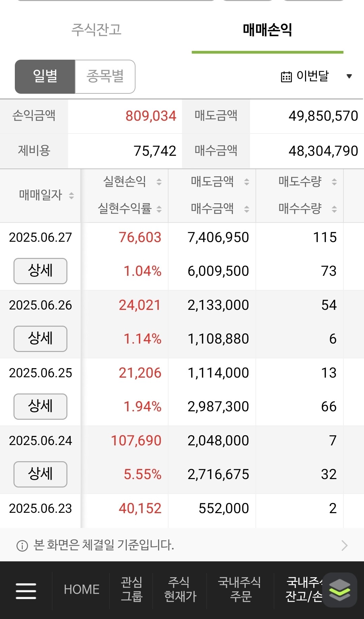Tap the info icon beside 체결일 notice
This screenshot has width=364, height=619.
[x=22, y=546]
